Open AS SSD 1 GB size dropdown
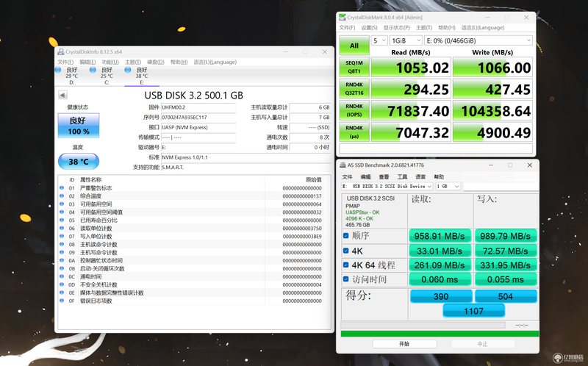The image size is (588, 366). [x=448, y=187]
